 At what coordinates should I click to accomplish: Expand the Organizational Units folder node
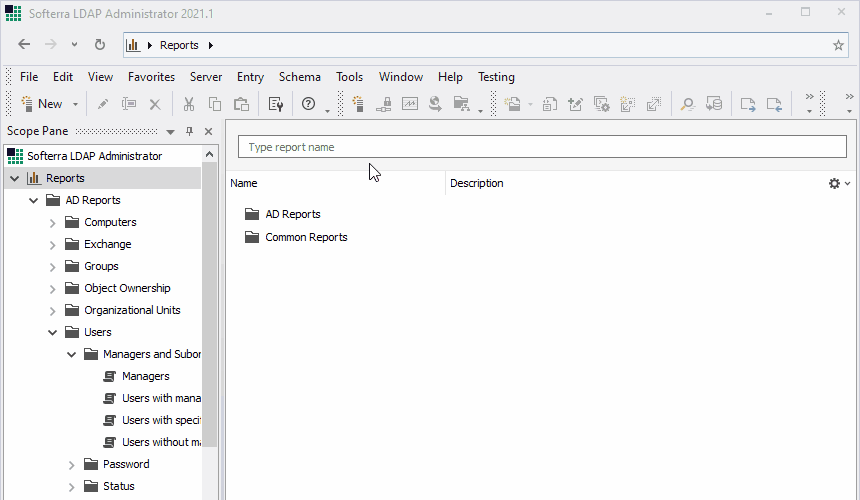point(53,310)
